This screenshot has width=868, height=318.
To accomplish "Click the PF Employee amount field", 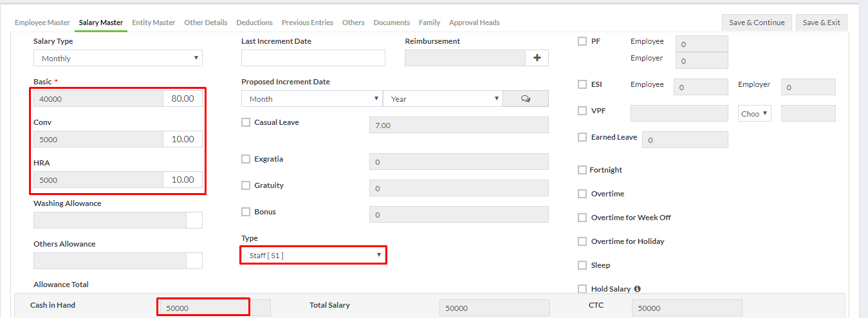I will (702, 44).
